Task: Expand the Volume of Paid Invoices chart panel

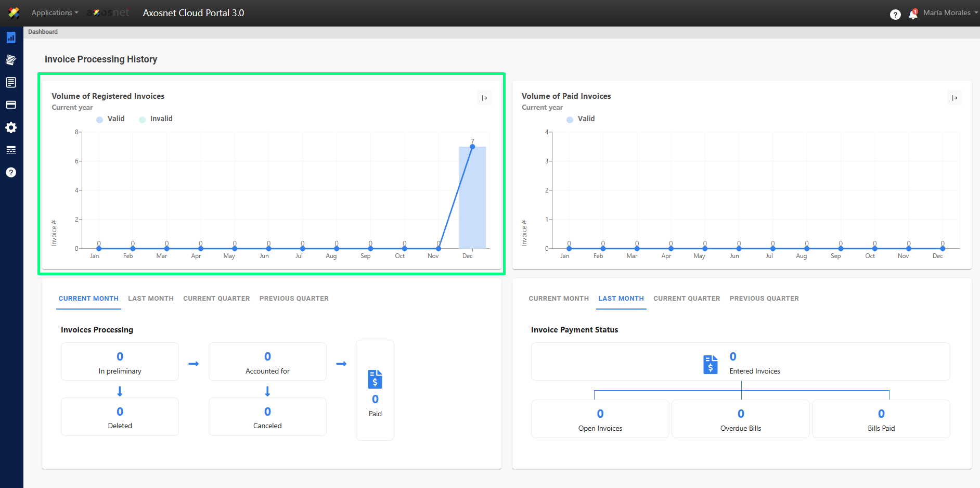Action: click(x=955, y=98)
